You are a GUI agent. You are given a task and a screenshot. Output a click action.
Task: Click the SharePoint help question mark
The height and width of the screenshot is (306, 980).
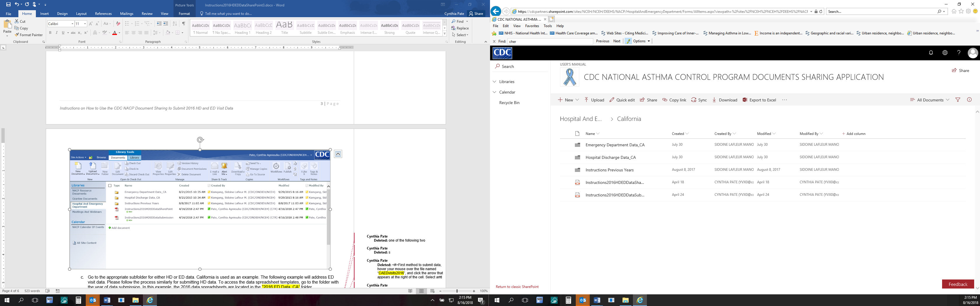tap(959, 53)
